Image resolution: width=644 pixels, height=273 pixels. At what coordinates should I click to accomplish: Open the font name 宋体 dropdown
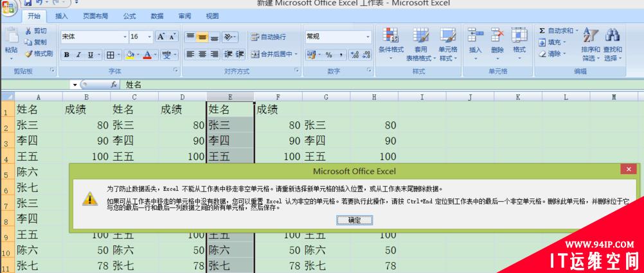coord(125,37)
